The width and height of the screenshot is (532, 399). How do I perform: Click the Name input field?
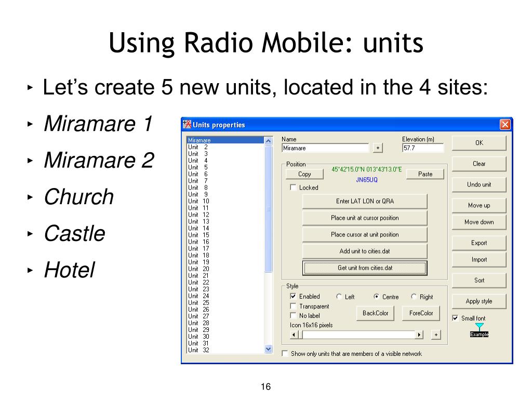point(325,148)
